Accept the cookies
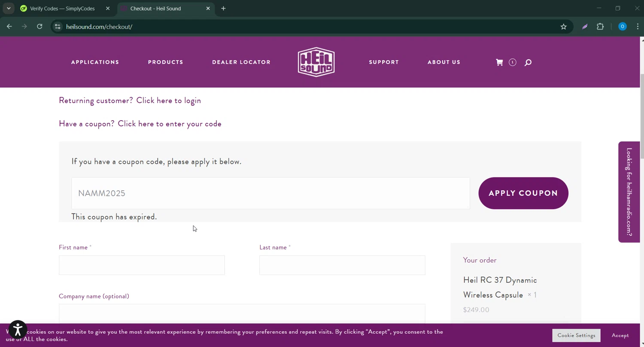 [x=620, y=335]
